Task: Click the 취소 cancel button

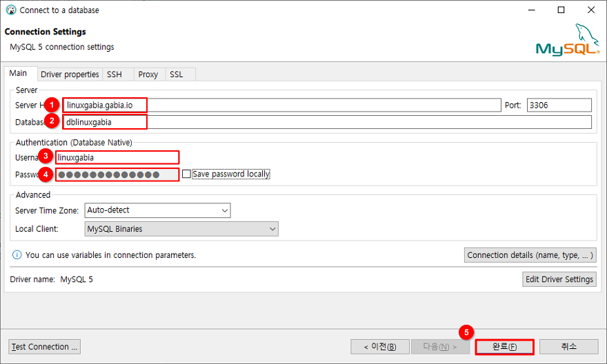Action: pos(568,347)
